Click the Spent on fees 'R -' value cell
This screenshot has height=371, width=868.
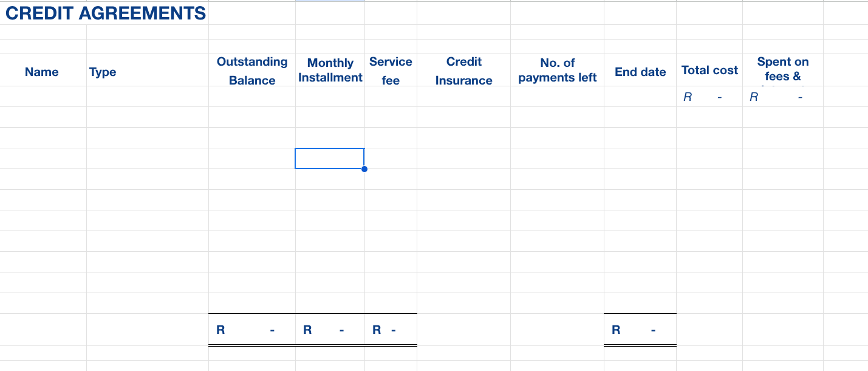pos(782,96)
